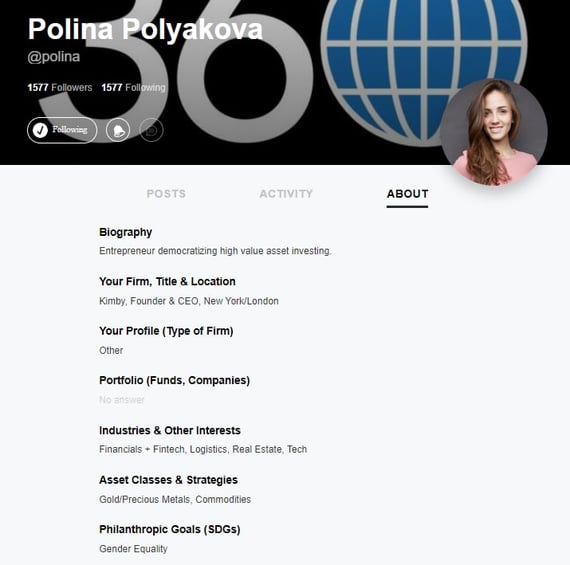
Task: Click the 'Other' type of firm value
Action: pos(111,350)
